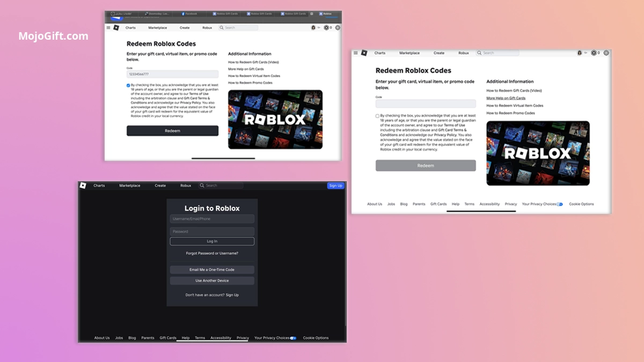
Task: Open Create in the dark Login window
Action: (160, 186)
